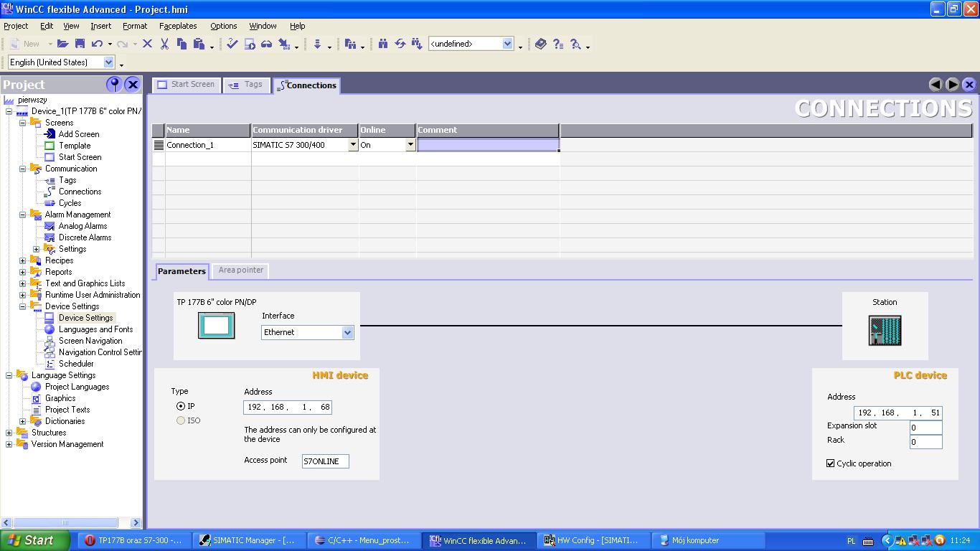980x551 pixels.
Task: Open the Online dropdown for Connection_1
Action: 410,145
